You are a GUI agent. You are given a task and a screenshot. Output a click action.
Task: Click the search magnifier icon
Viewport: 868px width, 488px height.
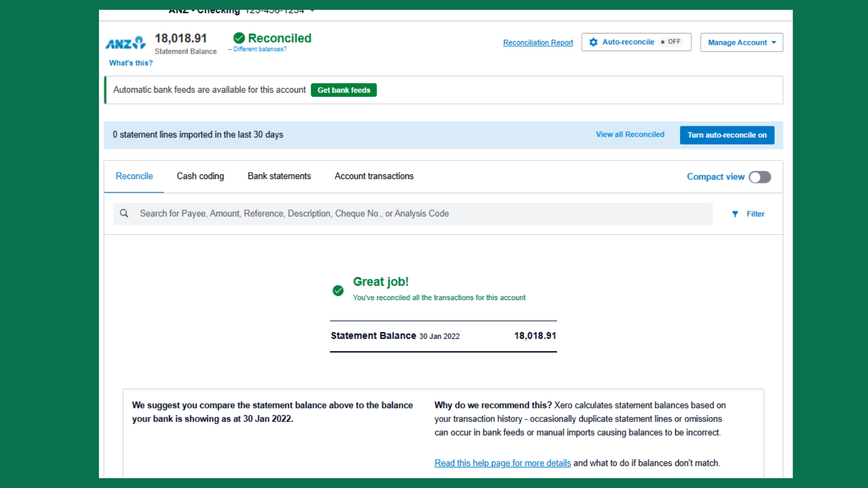point(124,213)
